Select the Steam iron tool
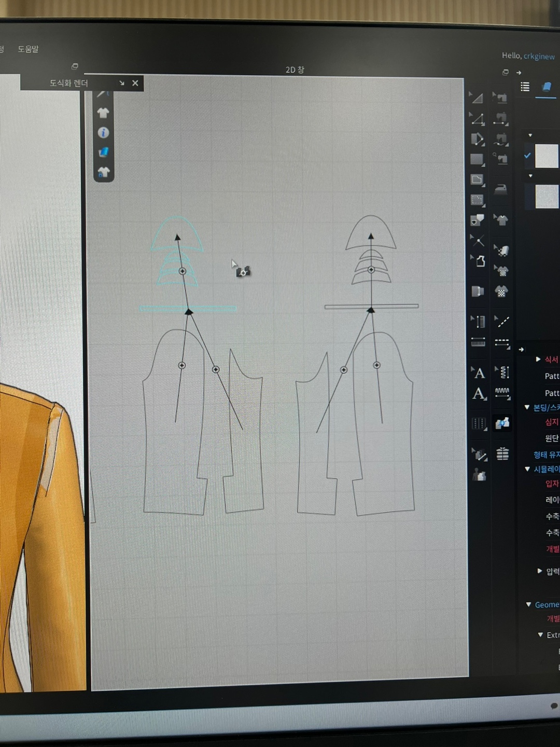This screenshot has width=560, height=747. 500,189
